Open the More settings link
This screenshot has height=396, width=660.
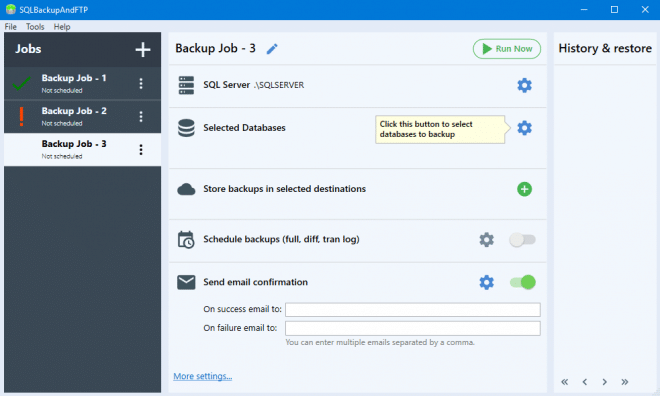tap(202, 376)
